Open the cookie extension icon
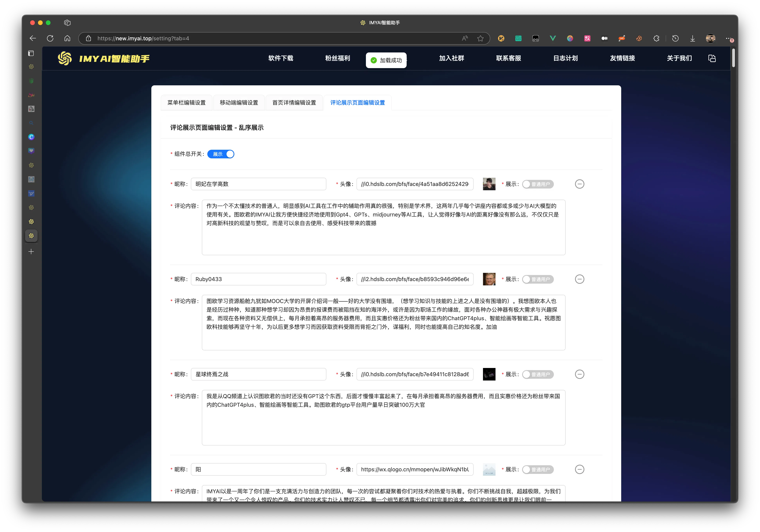The image size is (760, 532). coord(639,38)
